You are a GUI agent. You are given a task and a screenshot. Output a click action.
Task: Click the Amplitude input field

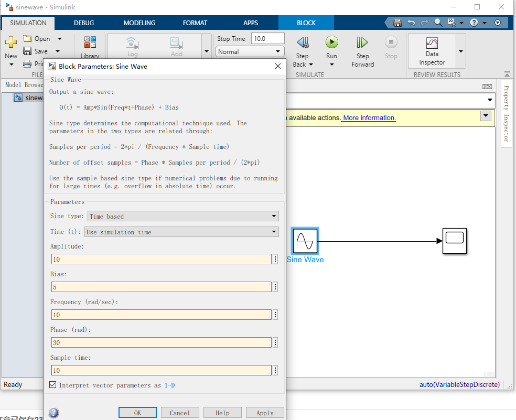tap(162, 259)
